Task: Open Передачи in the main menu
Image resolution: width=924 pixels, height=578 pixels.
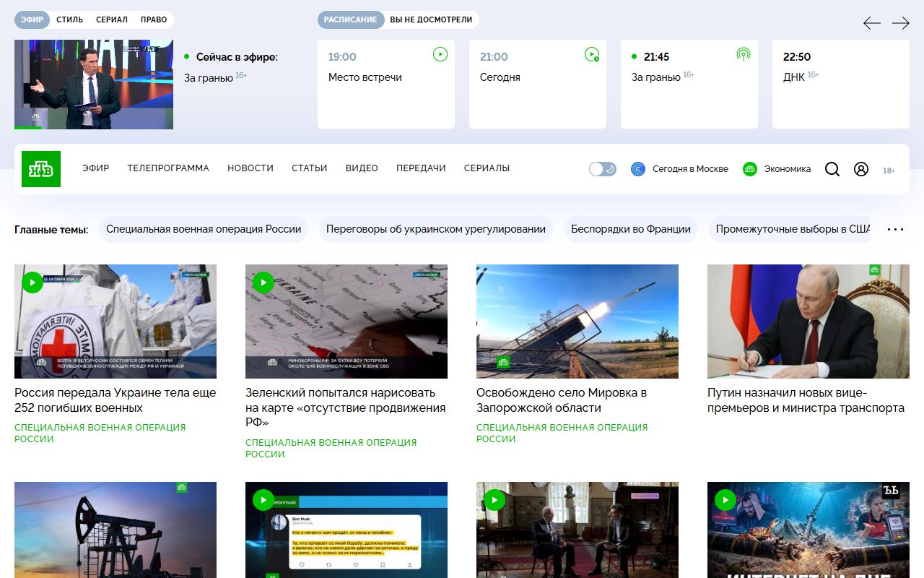Action: pyautogui.click(x=421, y=168)
